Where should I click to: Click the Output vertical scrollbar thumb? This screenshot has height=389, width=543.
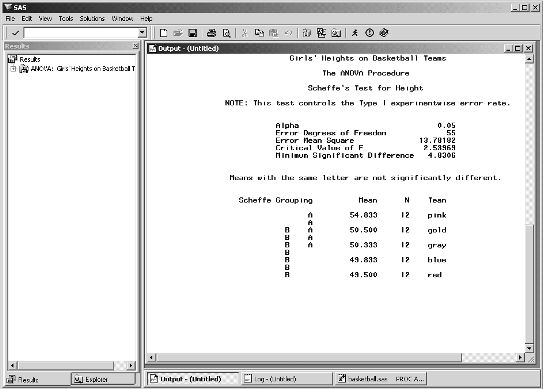529,283
